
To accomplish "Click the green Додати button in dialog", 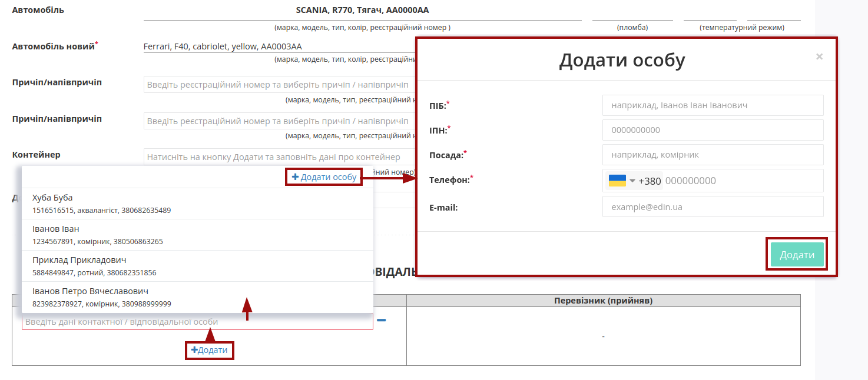I will (x=797, y=255).
